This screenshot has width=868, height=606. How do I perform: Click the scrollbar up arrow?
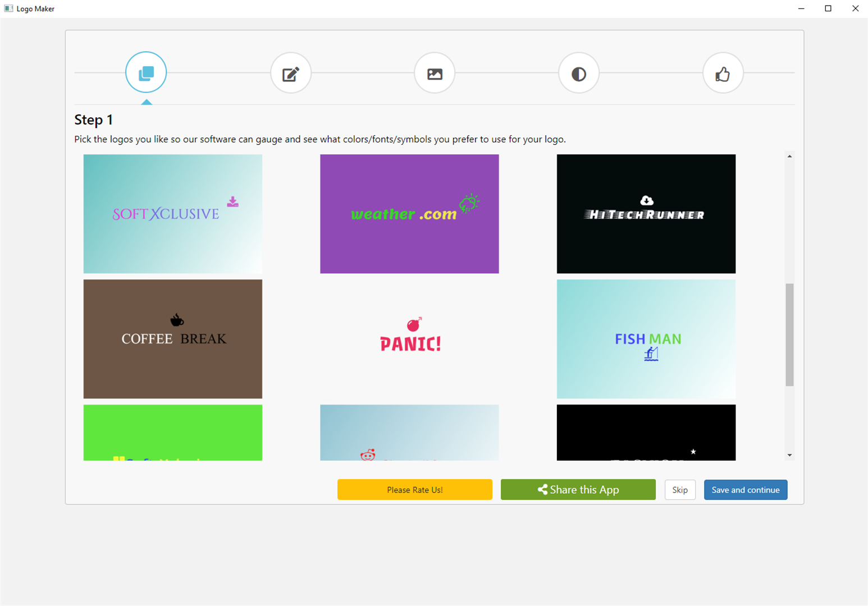tap(789, 157)
